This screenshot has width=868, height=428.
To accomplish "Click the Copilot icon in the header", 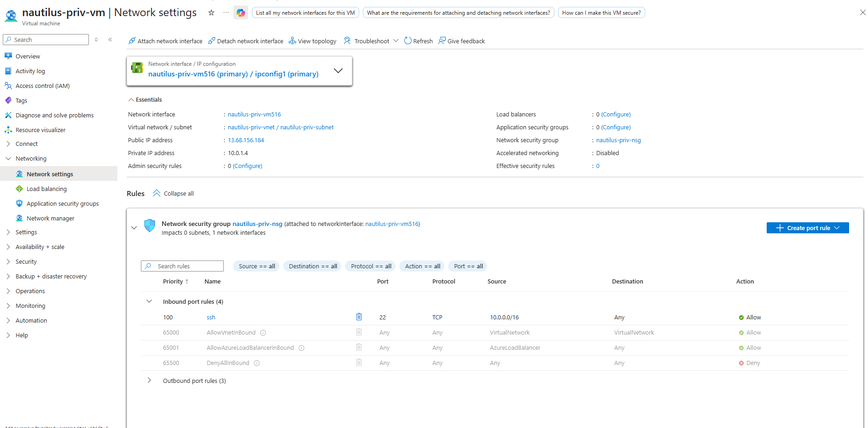I will [240, 13].
